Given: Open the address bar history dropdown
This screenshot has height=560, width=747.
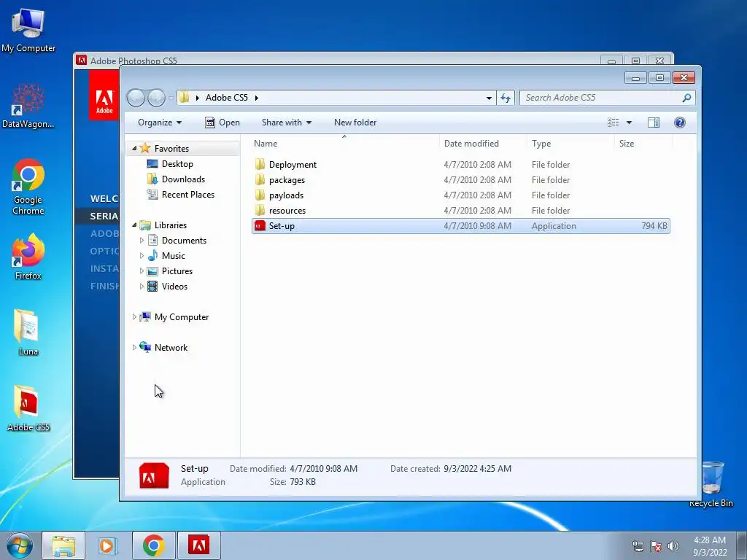Looking at the screenshot, I should (x=489, y=98).
